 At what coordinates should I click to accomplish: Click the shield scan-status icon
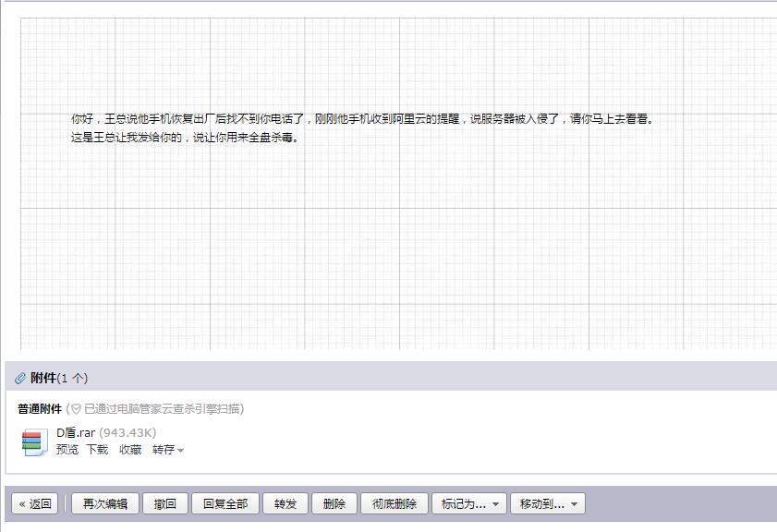76,408
